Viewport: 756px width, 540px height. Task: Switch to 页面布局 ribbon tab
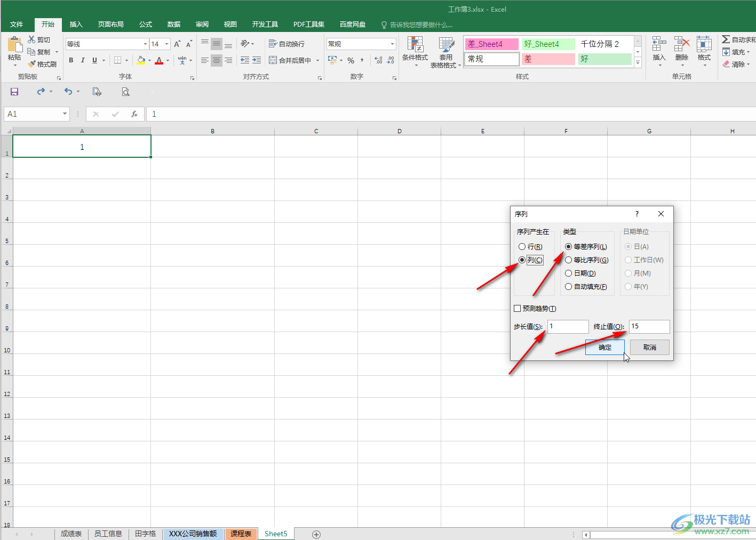point(110,24)
